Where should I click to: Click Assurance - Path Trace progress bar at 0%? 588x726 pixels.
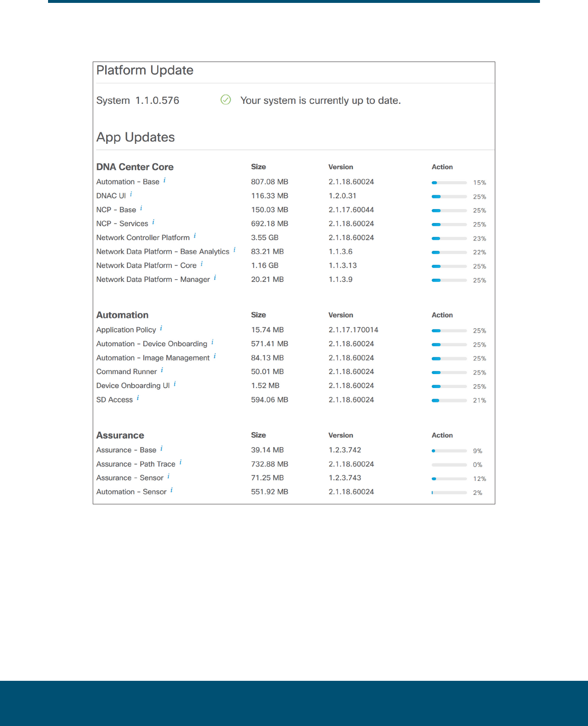(x=449, y=465)
